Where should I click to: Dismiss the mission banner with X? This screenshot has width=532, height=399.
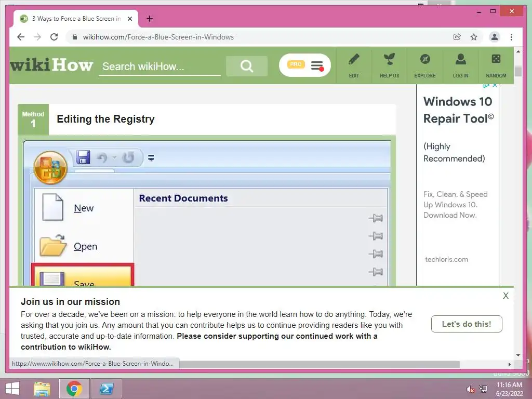pos(506,296)
